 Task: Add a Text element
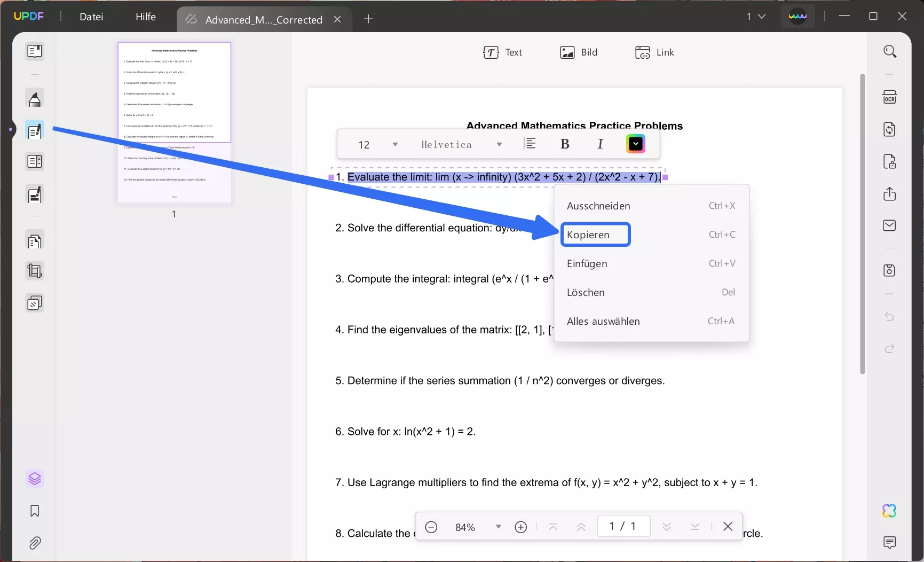502,52
